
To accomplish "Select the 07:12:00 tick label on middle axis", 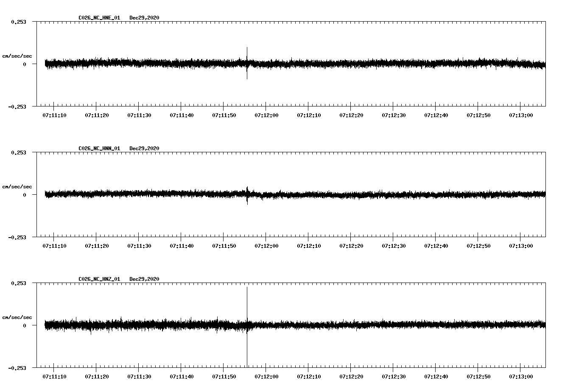I will 266,245.
